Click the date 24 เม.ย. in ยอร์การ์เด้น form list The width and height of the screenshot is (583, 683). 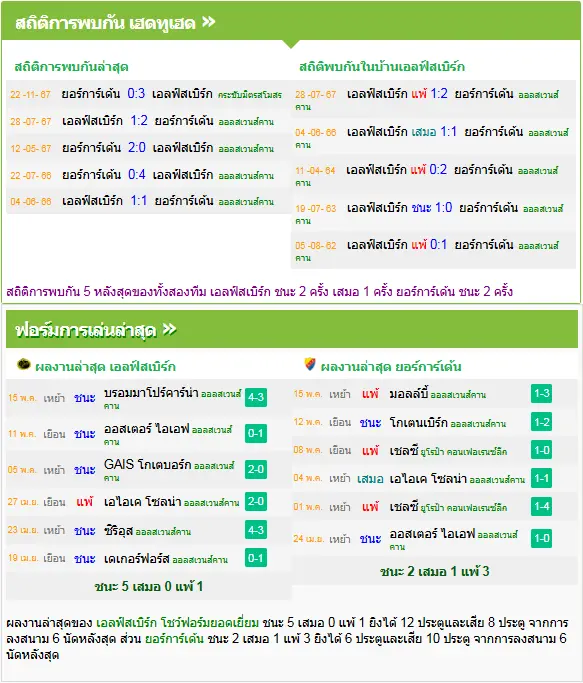(x=308, y=539)
